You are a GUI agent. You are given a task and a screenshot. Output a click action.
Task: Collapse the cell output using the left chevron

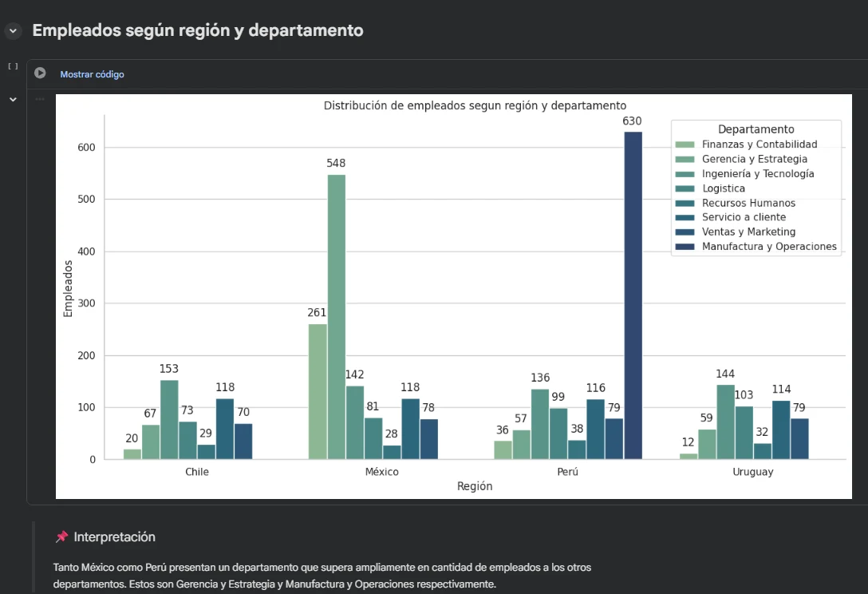click(13, 100)
